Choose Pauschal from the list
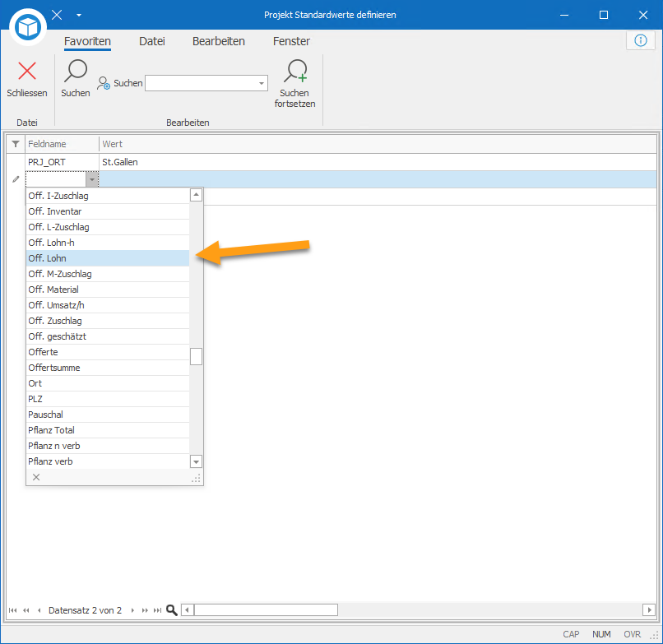 tap(108, 415)
